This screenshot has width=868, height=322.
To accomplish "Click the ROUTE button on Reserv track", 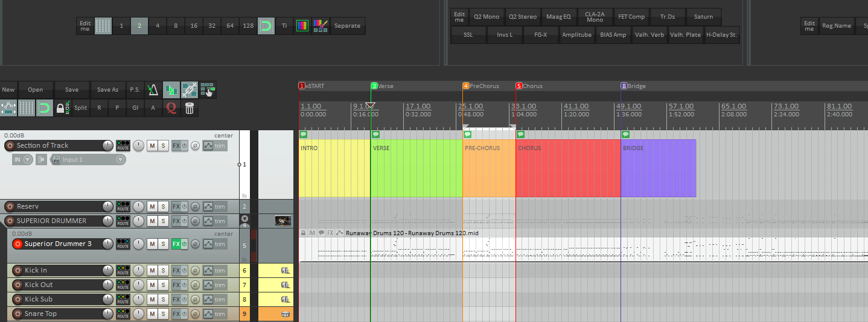I will [123, 206].
